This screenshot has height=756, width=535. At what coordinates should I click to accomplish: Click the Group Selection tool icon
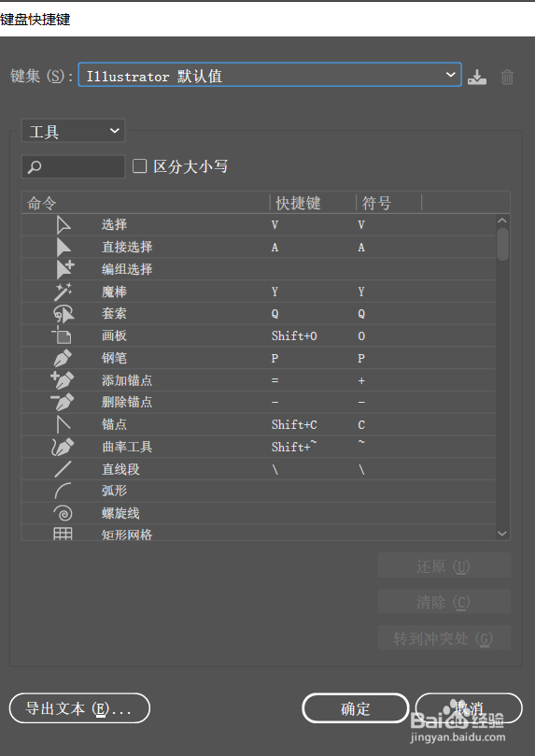click(64, 269)
